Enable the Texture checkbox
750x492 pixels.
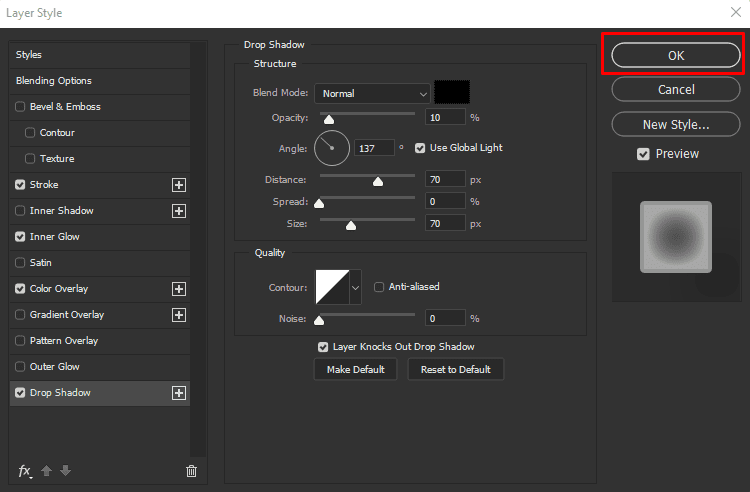pyautogui.click(x=30, y=158)
